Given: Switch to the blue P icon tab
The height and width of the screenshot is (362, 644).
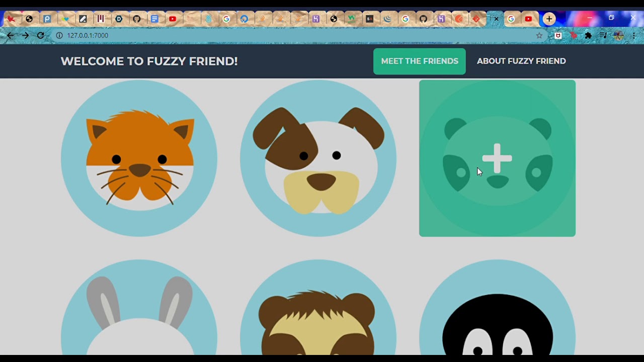Looking at the screenshot, I should point(47,19).
